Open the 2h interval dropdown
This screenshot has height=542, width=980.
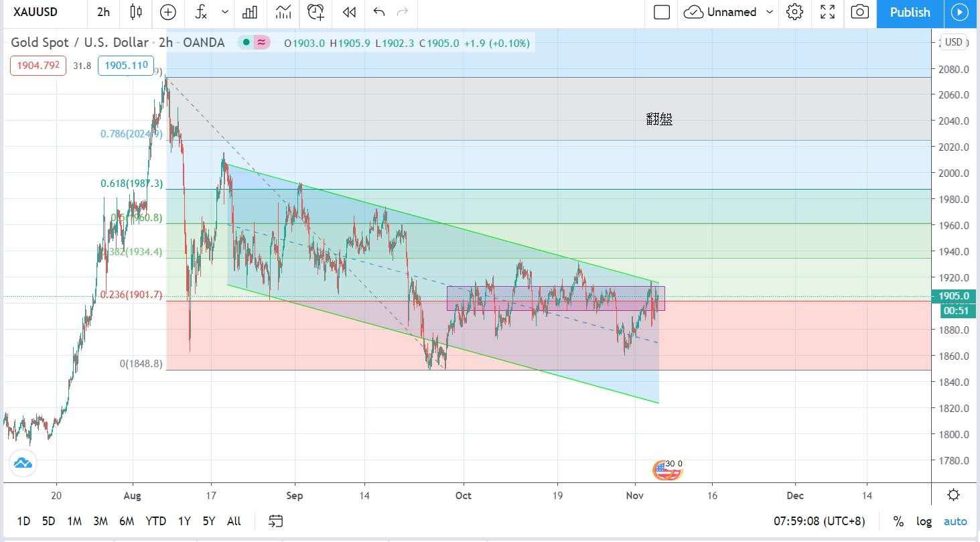pyautogui.click(x=103, y=12)
